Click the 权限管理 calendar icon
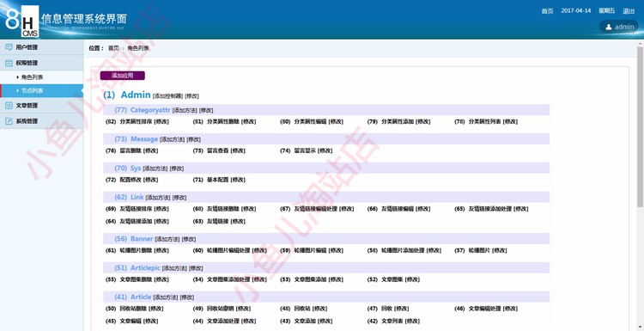The height and width of the screenshot is (331, 644). coord(9,63)
